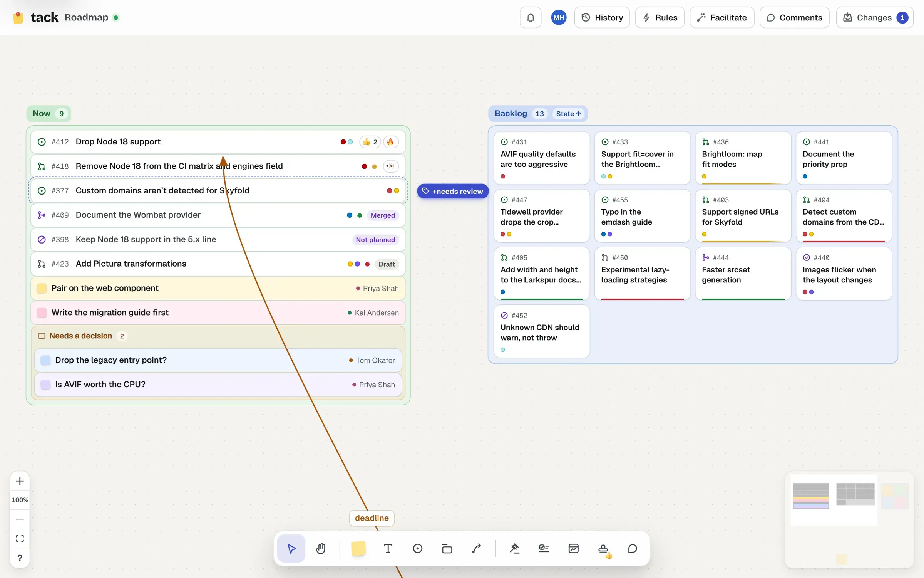Image resolution: width=924 pixels, height=578 pixels.
Task: Open the help question mark
Action: tap(20, 558)
